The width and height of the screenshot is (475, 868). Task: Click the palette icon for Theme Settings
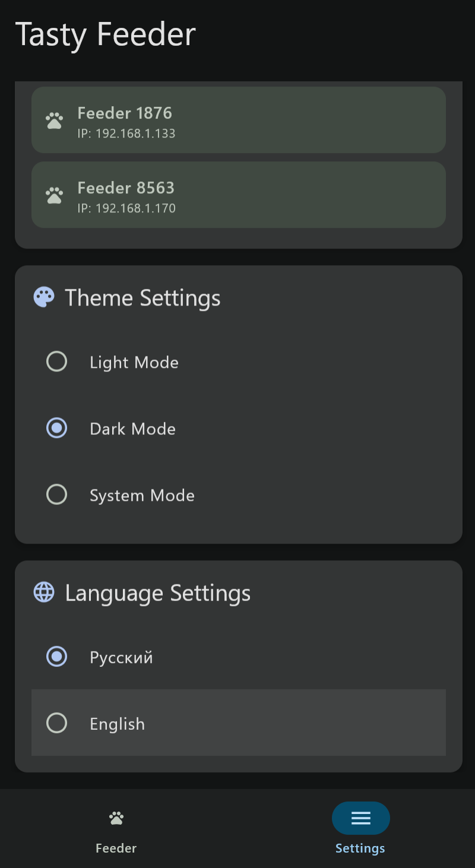44,297
